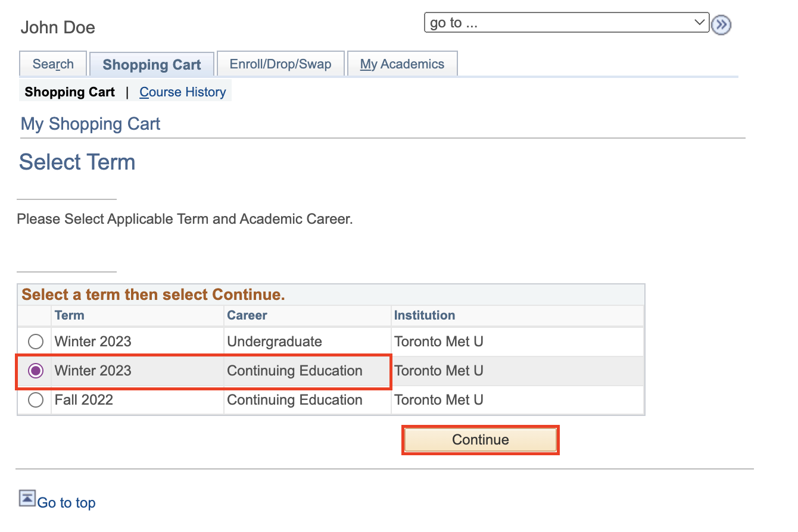This screenshot has height=532, width=798.
Task: Choose Winter 2023 Continuing Education radio button
Action: 36,371
